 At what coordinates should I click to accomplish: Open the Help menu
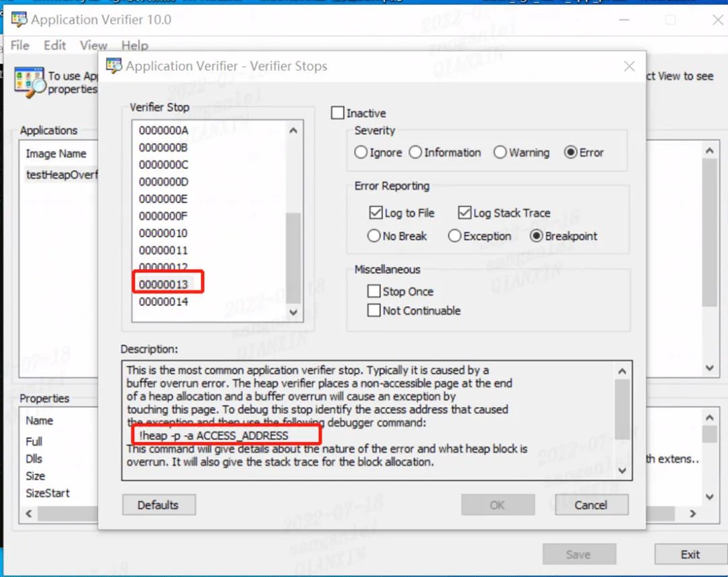pos(135,45)
